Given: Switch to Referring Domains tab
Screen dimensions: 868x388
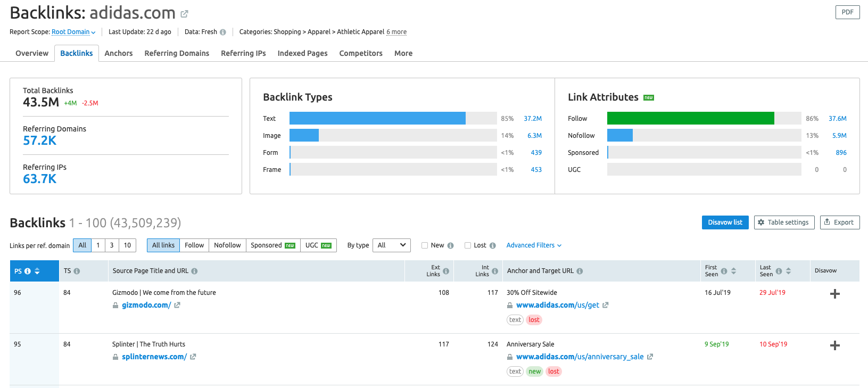Looking at the screenshot, I should click(177, 53).
